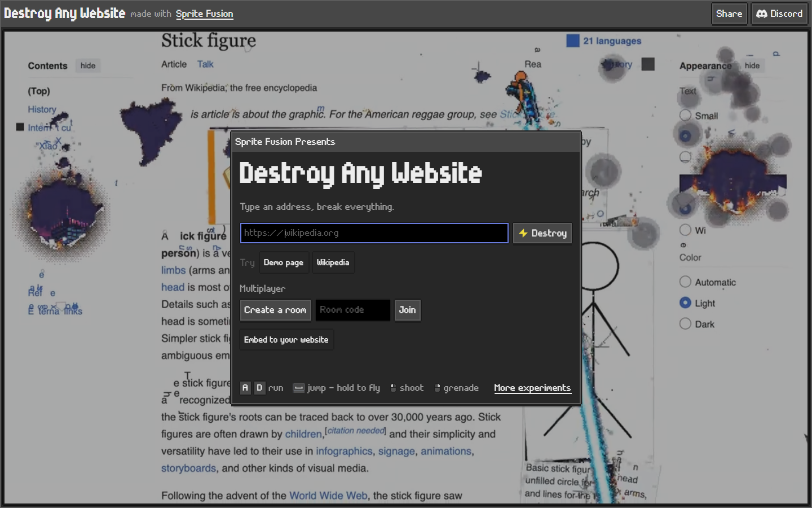Follow the 'children' article link
Image resolution: width=812 pixels, height=508 pixels.
click(x=303, y=434)
